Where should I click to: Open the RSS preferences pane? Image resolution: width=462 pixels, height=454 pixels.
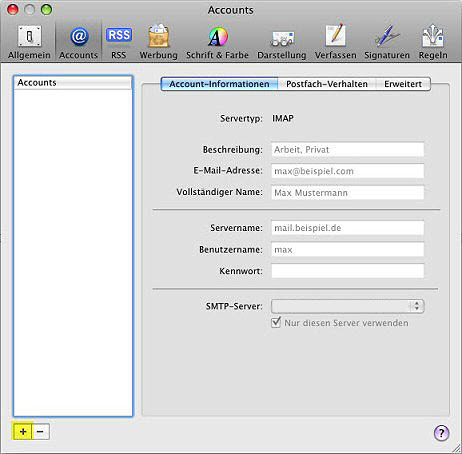(x=119, y=41)
